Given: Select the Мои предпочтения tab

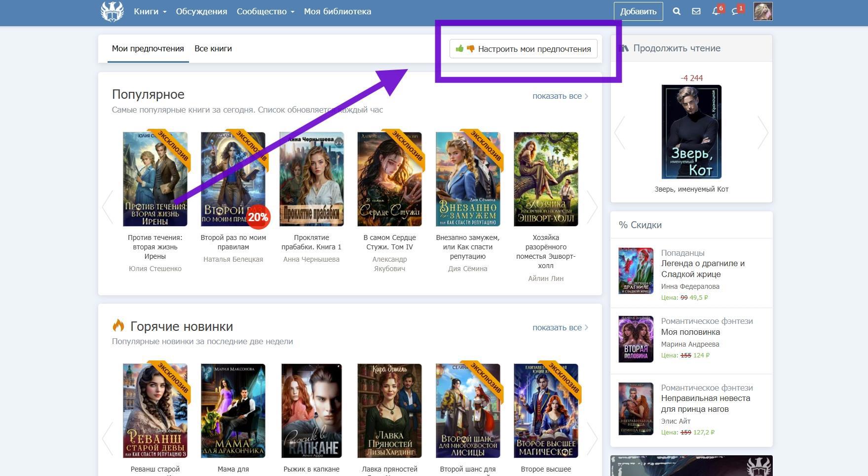Looking at the screenshot, I should (148, 49).
